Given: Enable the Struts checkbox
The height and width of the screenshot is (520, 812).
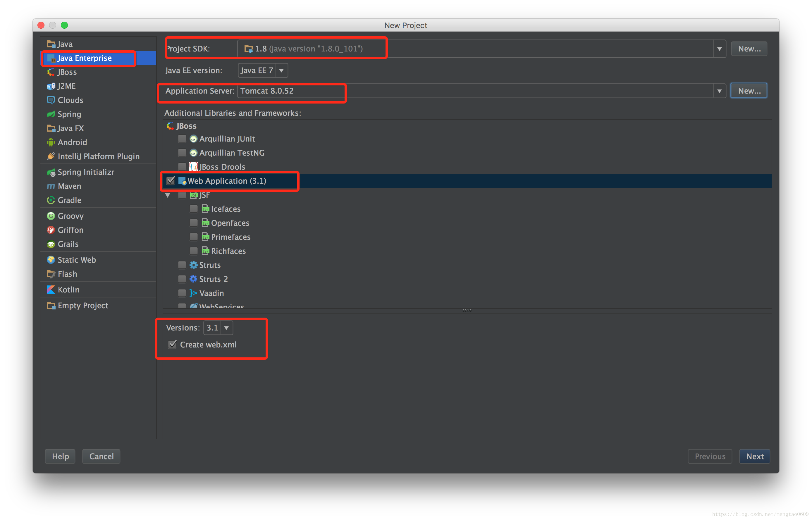Looking at the screenshot, I should 182,265.
